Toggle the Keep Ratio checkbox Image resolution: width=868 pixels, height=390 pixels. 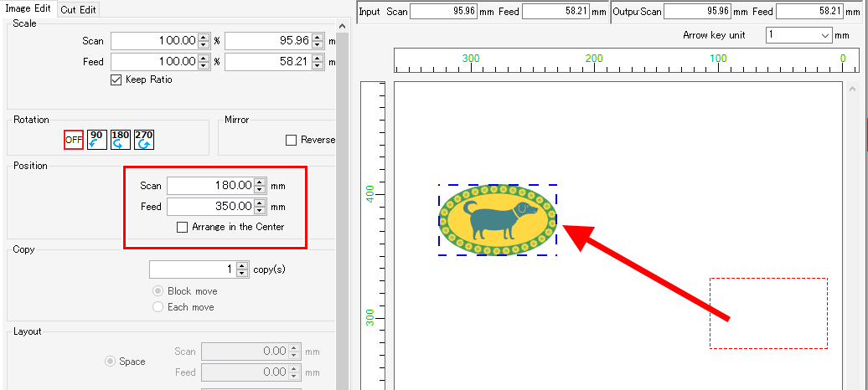(x=116, y=80)
